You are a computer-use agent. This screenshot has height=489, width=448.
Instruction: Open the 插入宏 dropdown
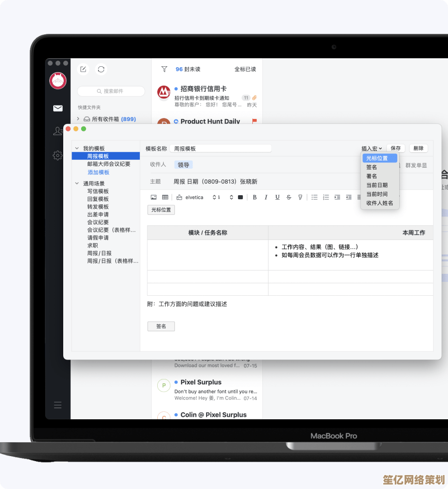[x=371, y=148]
